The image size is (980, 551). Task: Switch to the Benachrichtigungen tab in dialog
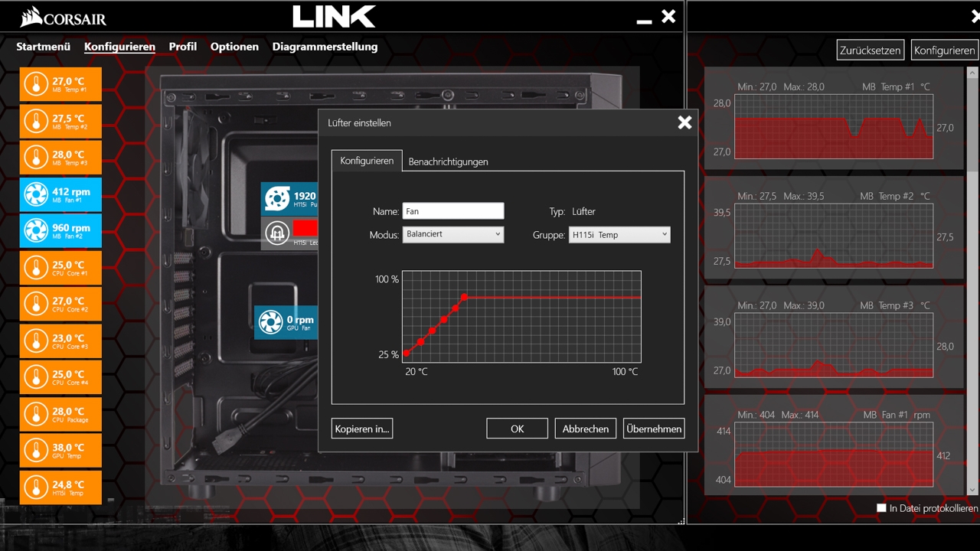tap(448, 161)
